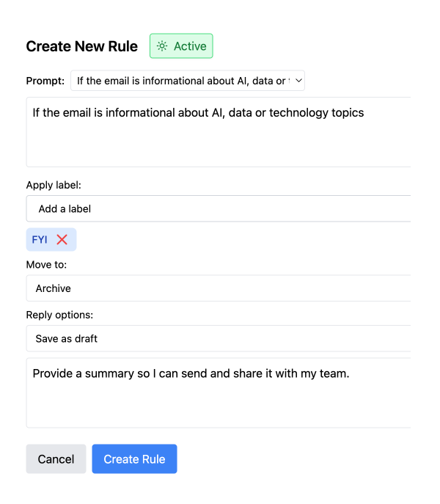Click the chevron arrow on the Prompt dropdown

coord(298,81)
